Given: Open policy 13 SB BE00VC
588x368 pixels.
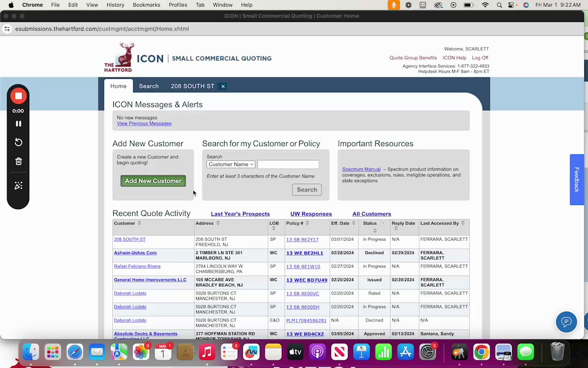Looking at the screenshot, I should point(303,294).
